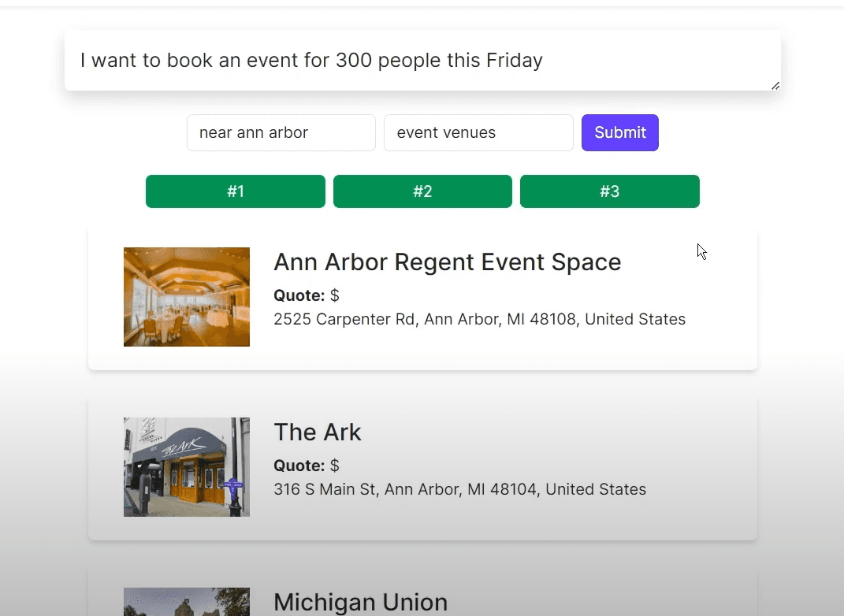Open the Ann Arbor Regent venue photo
Screen dimensions: 844x616
pos(187,297)
